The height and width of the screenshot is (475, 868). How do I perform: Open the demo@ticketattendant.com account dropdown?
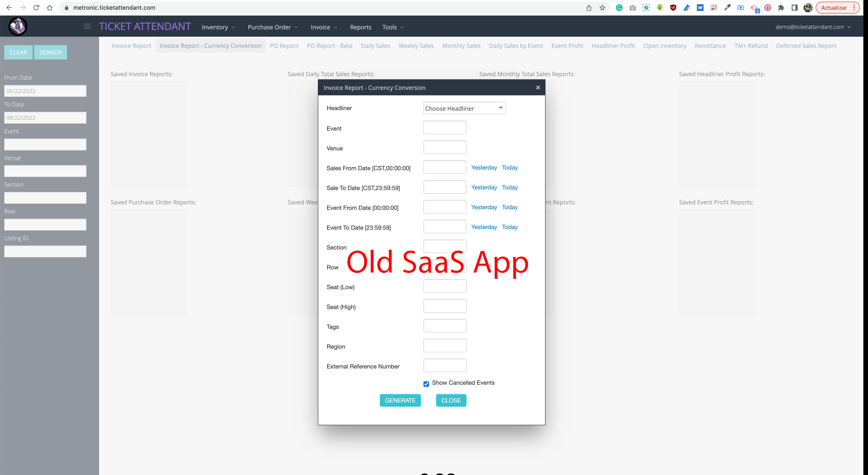(813, 27)
